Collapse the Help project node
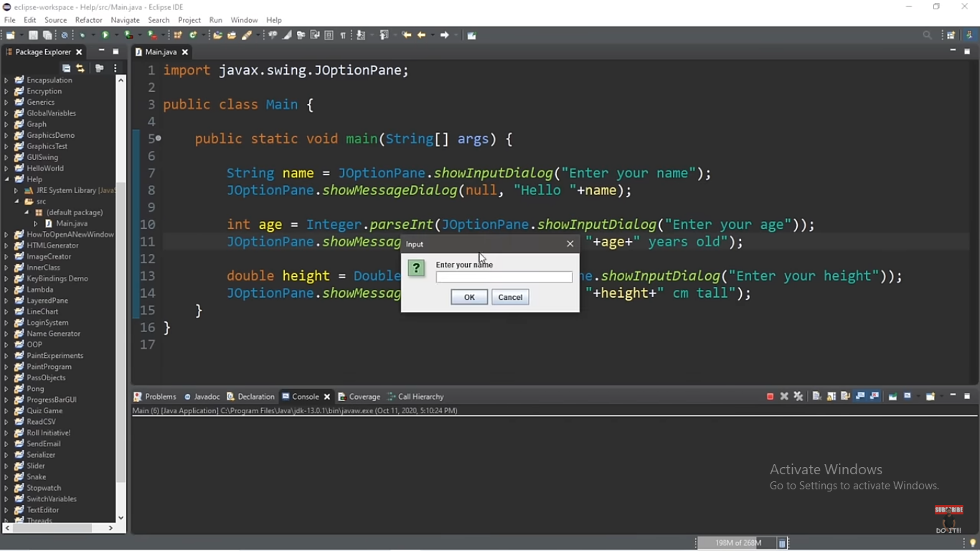The height and width of the screenshot is (551, 980). click(6, 179)
